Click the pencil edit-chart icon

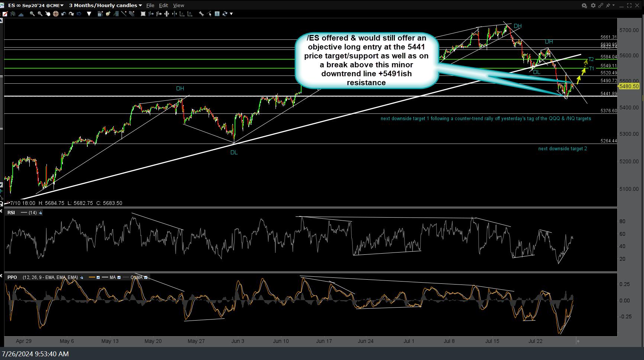pos(5,14)
